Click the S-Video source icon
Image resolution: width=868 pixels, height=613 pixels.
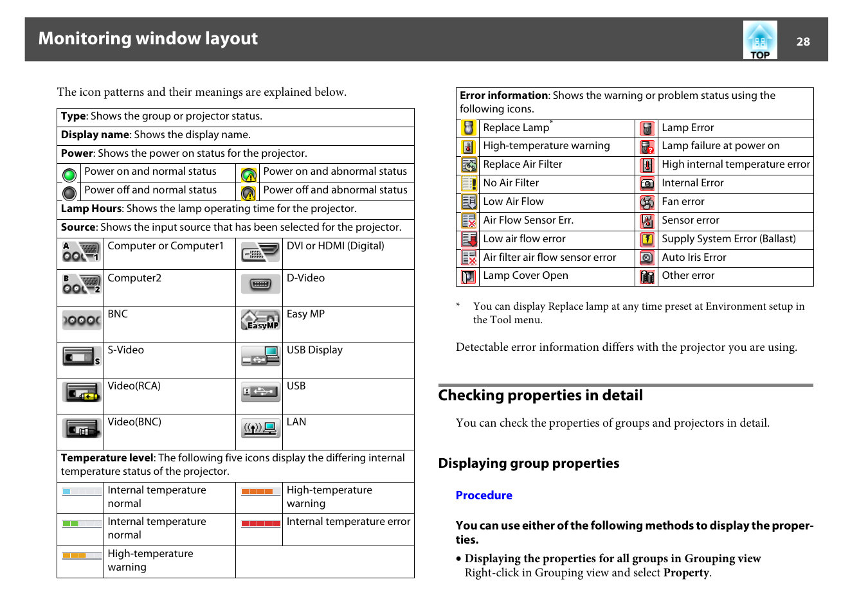pos(81,355)
